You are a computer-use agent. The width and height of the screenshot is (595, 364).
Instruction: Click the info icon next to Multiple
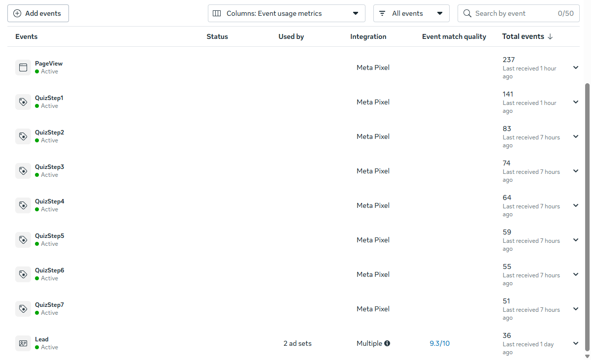pyautogui.click(x=387, y=343)
